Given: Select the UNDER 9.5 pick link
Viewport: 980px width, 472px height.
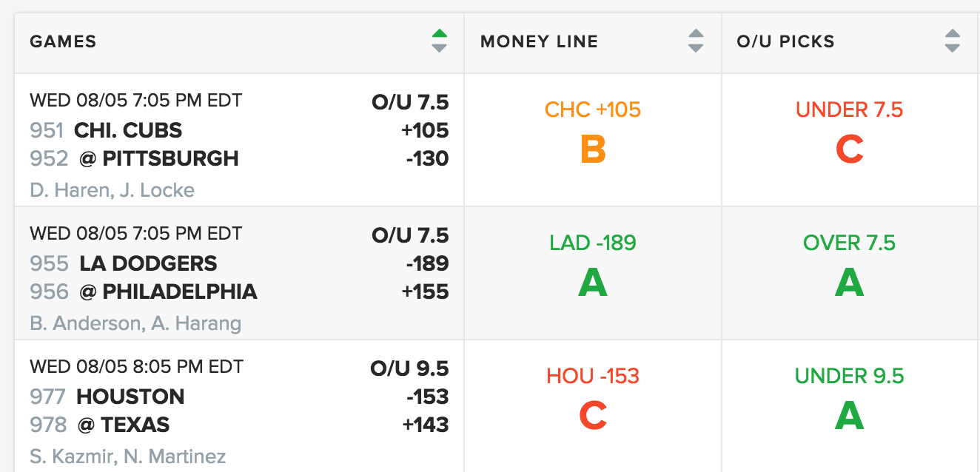Looking at the screenshot, I should point(849,376).
